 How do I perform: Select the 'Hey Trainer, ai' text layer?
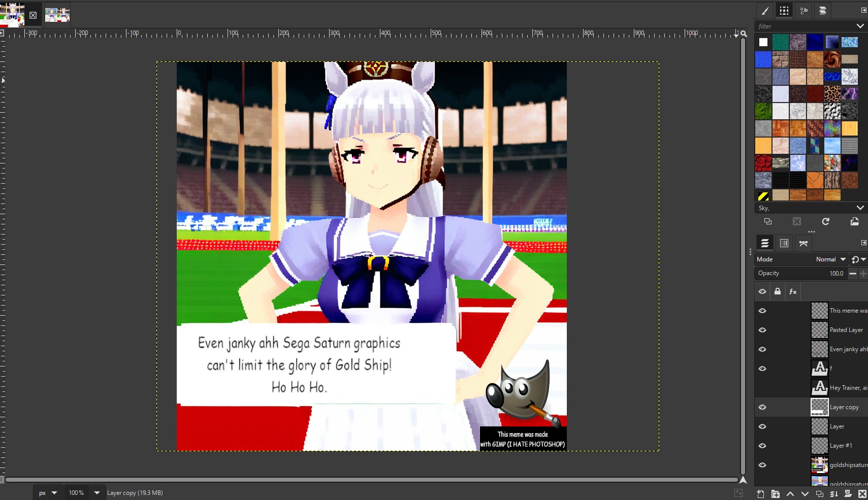click(x=811, y=388)
